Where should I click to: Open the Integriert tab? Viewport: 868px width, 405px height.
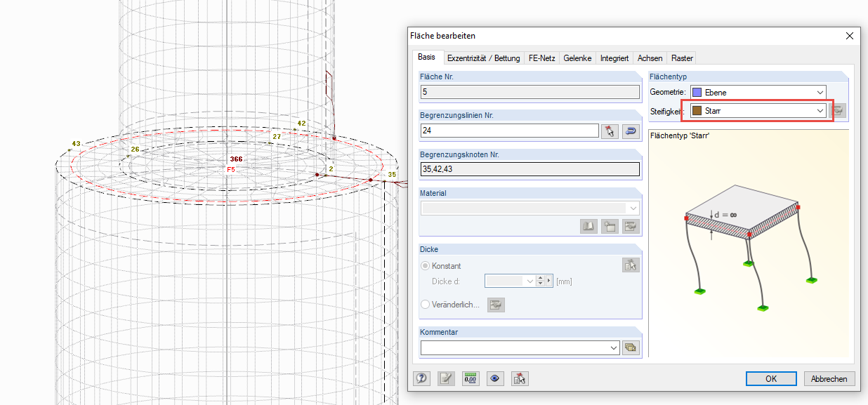coord(614,58)
